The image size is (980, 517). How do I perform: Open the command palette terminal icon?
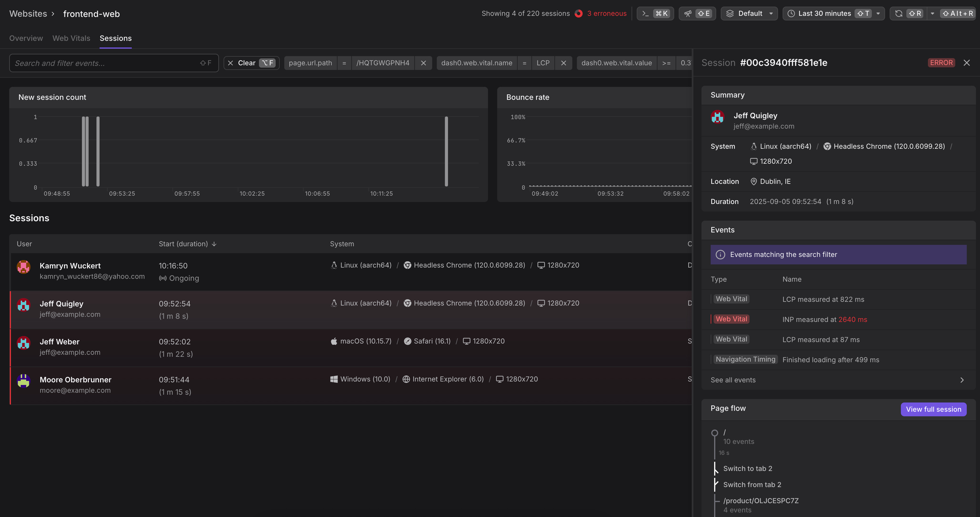(x=645, y=14)
